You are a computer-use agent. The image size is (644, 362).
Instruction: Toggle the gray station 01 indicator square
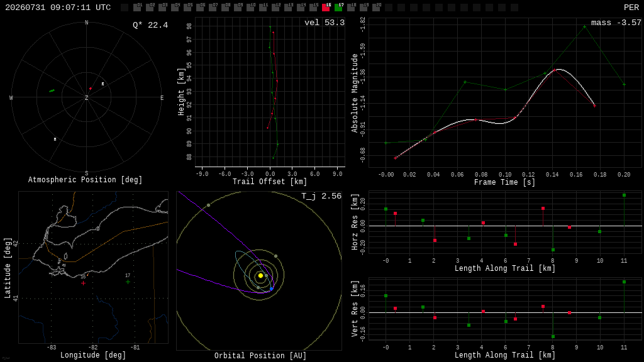[x=137, y=7]
